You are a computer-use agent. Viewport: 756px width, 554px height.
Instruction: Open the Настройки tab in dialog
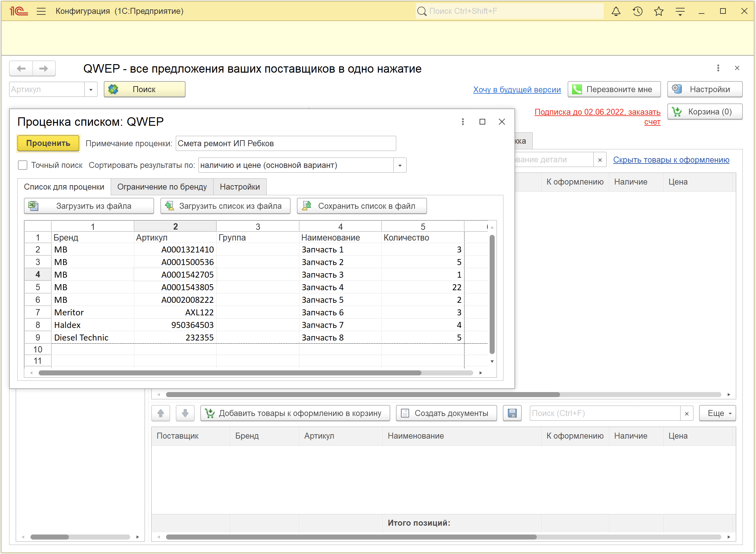tap(240, 187)
